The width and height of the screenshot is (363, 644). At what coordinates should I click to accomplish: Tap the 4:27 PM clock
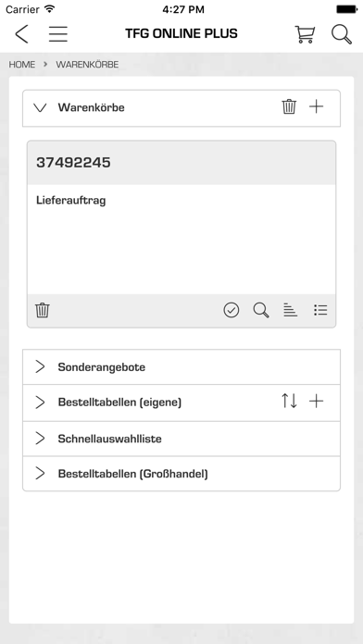[183, 9]
